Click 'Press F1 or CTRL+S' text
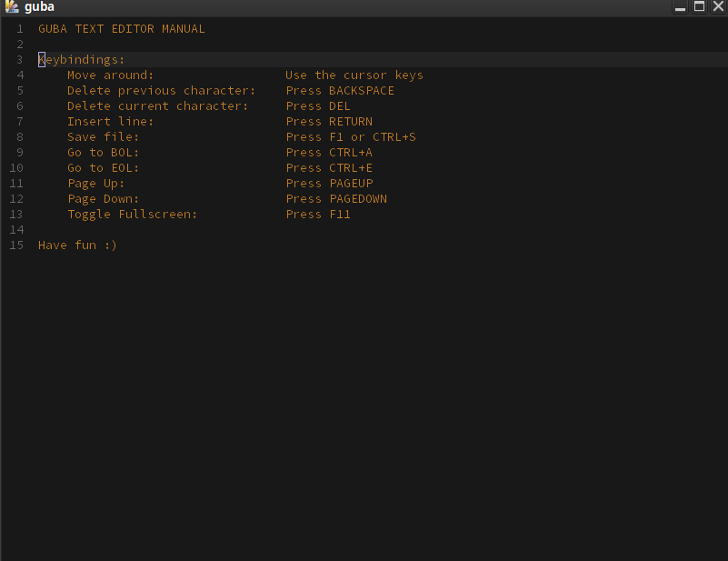Viewport: 728px width, 561px height. (351, 137)
